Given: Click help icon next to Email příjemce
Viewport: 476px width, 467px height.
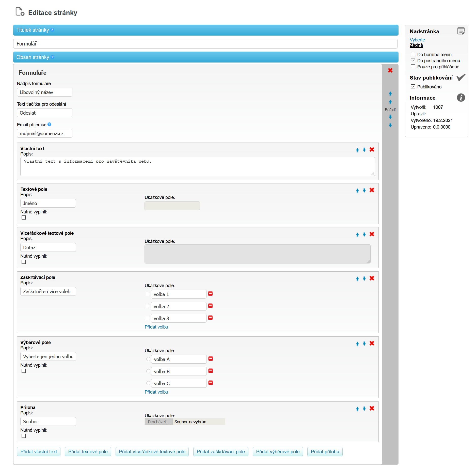Looking at the screenshot, I should tap(50, 124).
